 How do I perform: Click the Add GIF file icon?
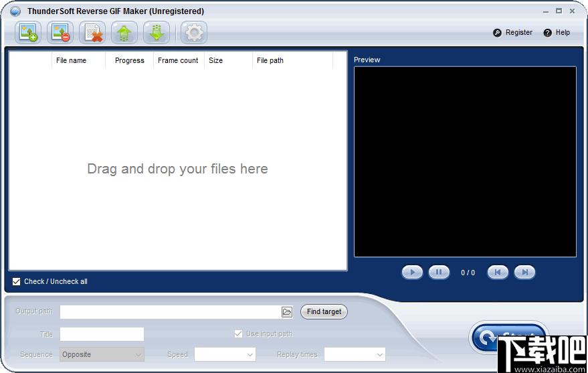pos(28,33)
